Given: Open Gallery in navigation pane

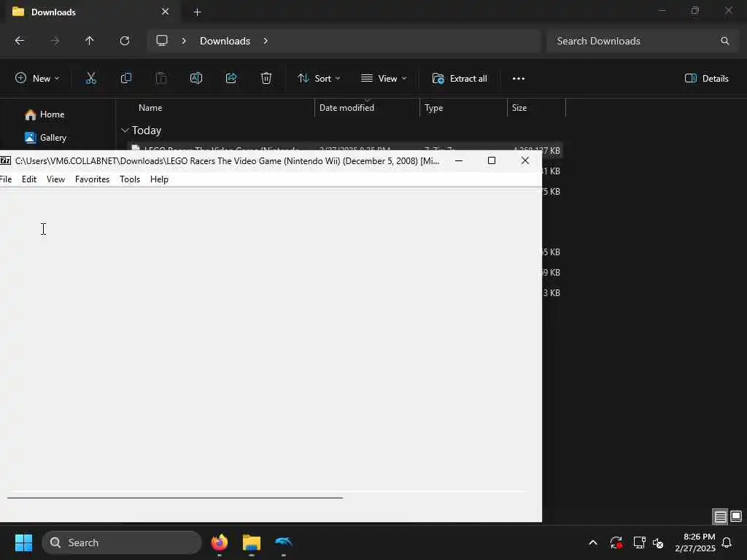Looking at the screenshot, I should [46, 138].
